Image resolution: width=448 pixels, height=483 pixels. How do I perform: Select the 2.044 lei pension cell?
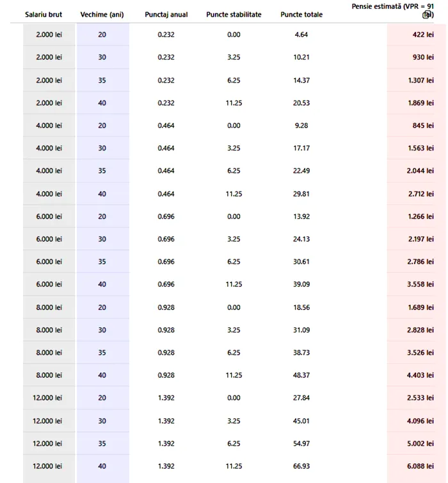click(420, 171)
